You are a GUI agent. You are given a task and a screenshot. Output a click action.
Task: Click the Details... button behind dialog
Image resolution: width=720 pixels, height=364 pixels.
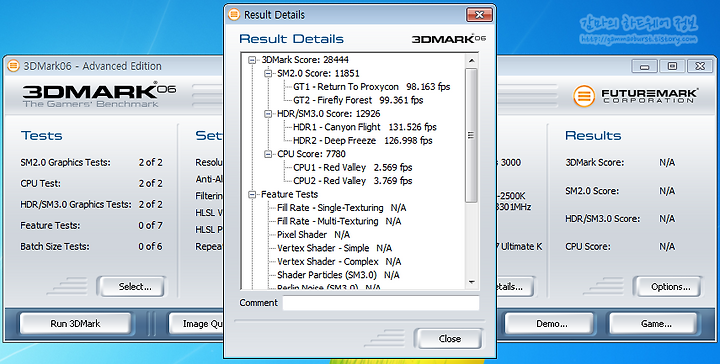tap(515, 287)
